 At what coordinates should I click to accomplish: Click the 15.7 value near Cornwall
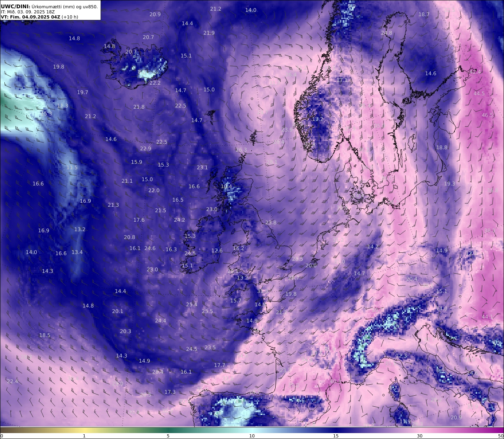(236, 301)
